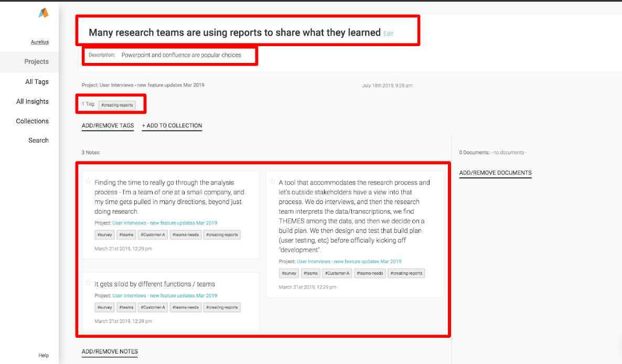Edit the insight title
This screenshot has height=364, width=622.
click(x=388, y=34)
